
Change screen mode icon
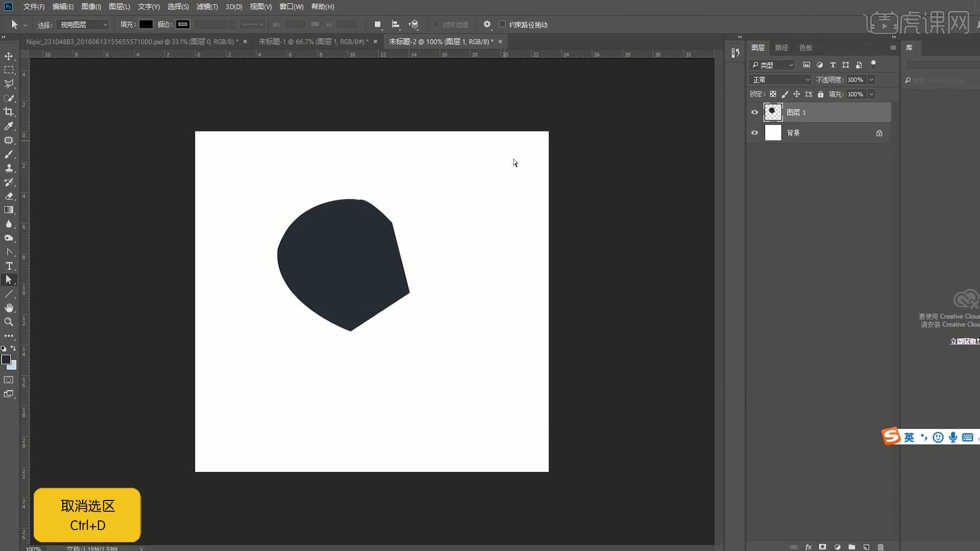click(x=9, y=394)
